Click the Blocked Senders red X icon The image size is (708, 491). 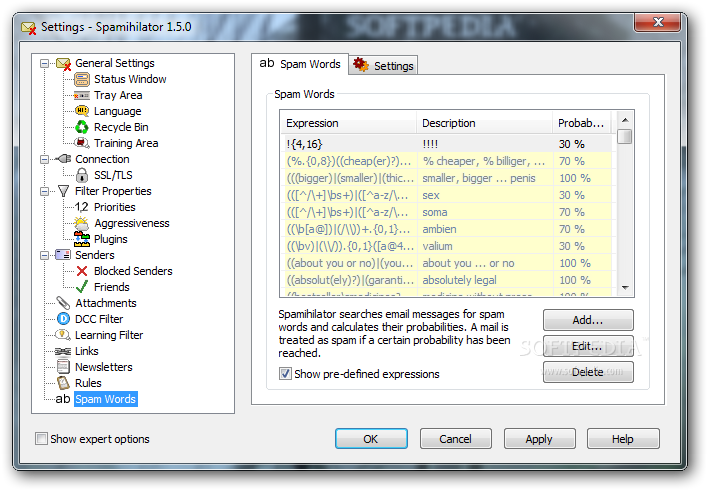[x=82, y=271]
